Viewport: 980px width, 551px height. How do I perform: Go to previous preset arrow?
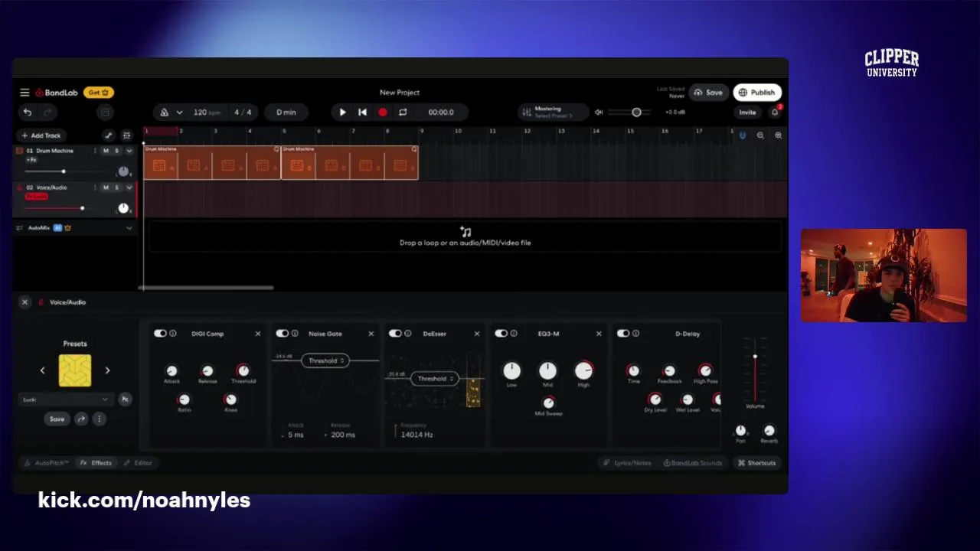click(43, 370)
